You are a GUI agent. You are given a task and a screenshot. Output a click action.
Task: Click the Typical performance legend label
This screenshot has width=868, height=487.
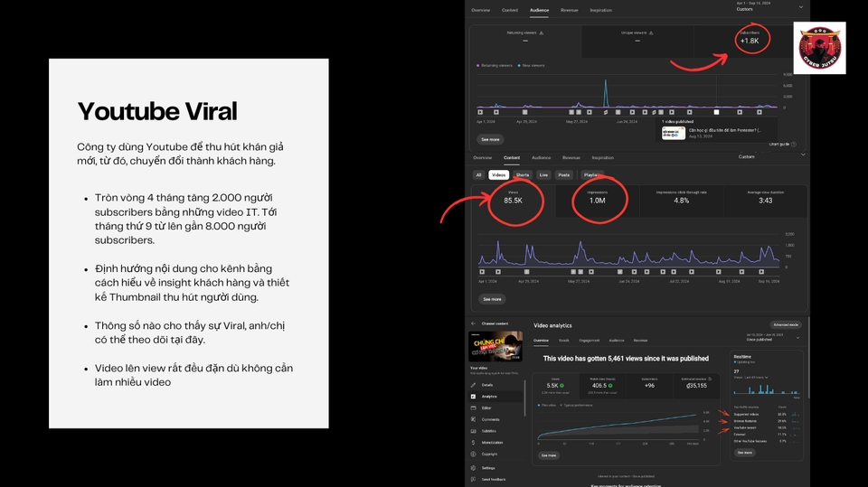click(578, 405)
